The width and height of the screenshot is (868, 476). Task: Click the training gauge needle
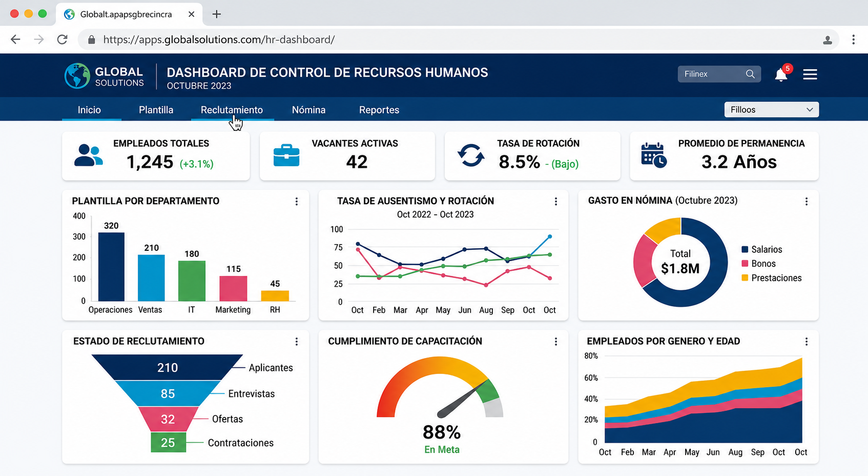pos(462,399)
